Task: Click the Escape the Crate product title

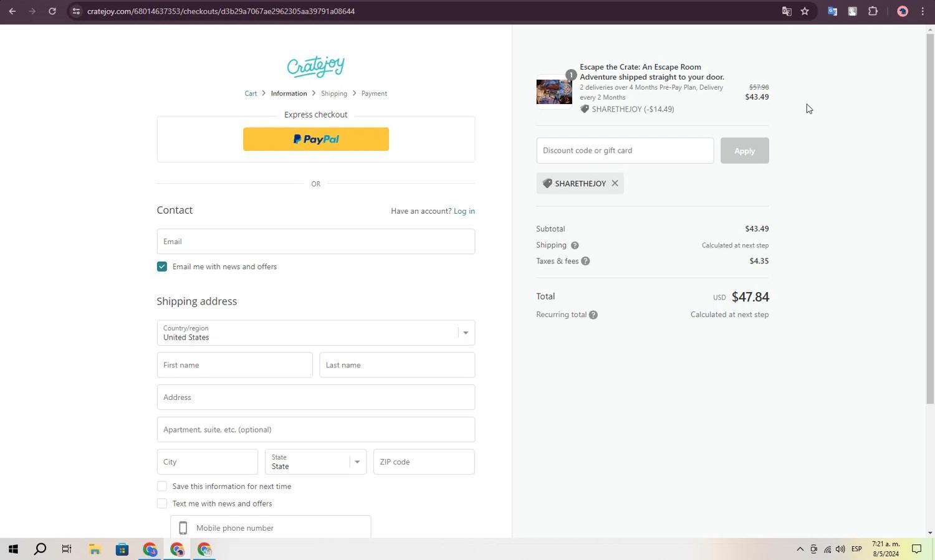Action: click(x=652, y=72)
